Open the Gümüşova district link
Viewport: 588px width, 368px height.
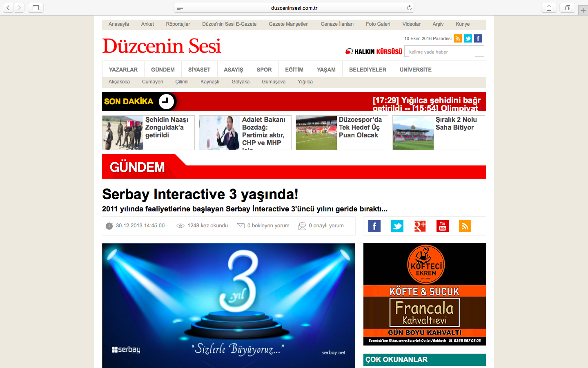pos(274,82)
